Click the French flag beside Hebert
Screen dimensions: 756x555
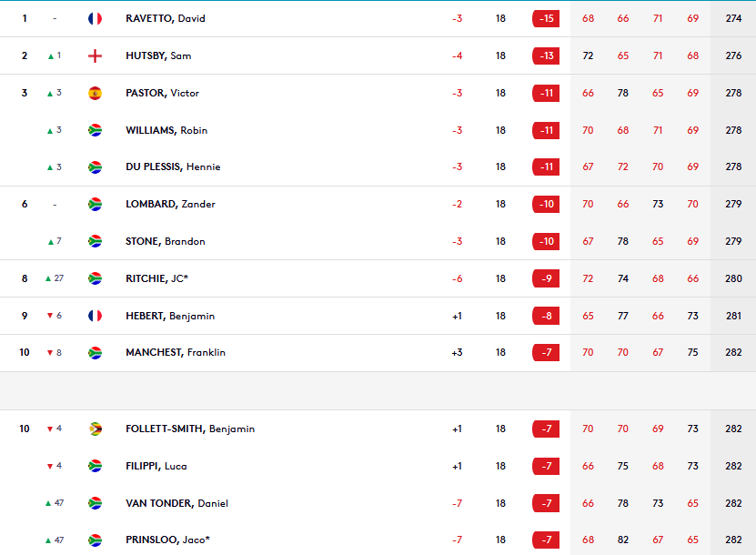[x=95, y=316]
